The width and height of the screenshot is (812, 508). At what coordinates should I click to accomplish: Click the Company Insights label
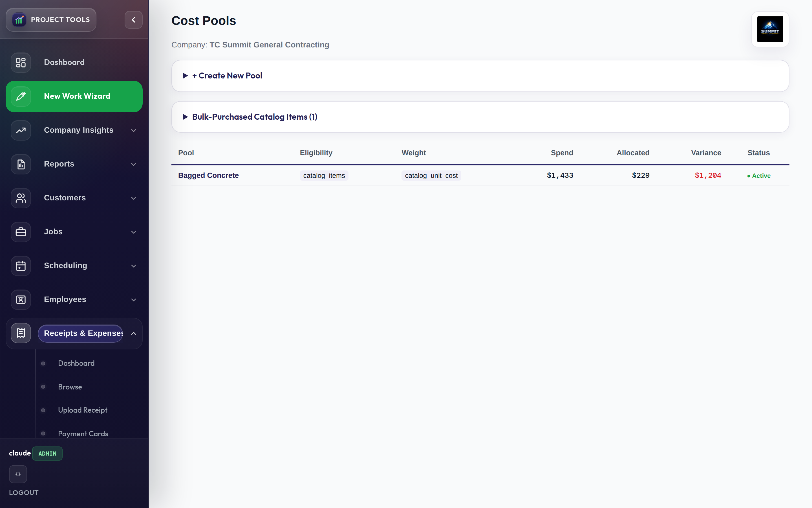tap(78, 130)
